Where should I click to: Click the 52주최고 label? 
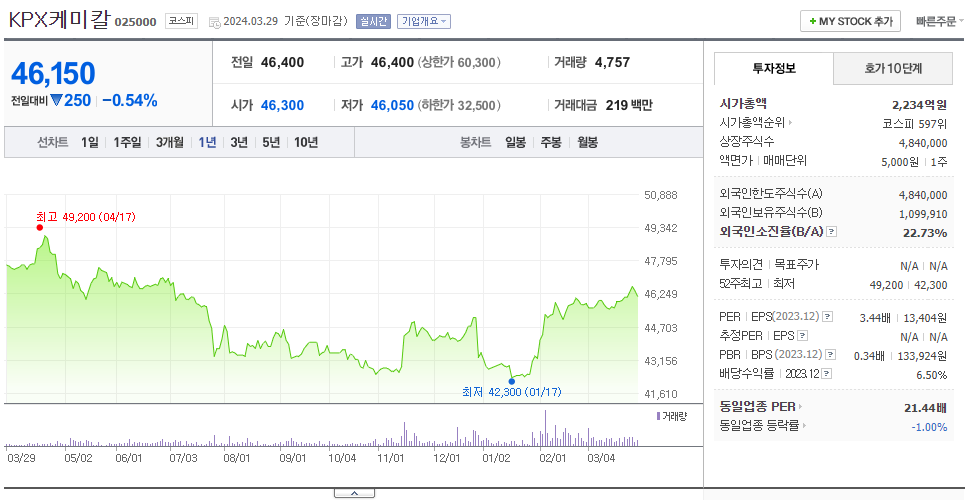tap(740, 284)
